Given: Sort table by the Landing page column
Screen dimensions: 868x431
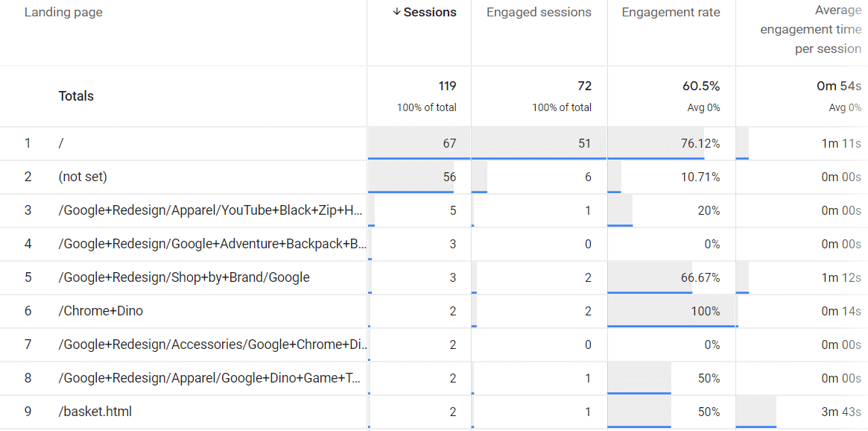Looking at the screenshot, I should coord(63,12).
